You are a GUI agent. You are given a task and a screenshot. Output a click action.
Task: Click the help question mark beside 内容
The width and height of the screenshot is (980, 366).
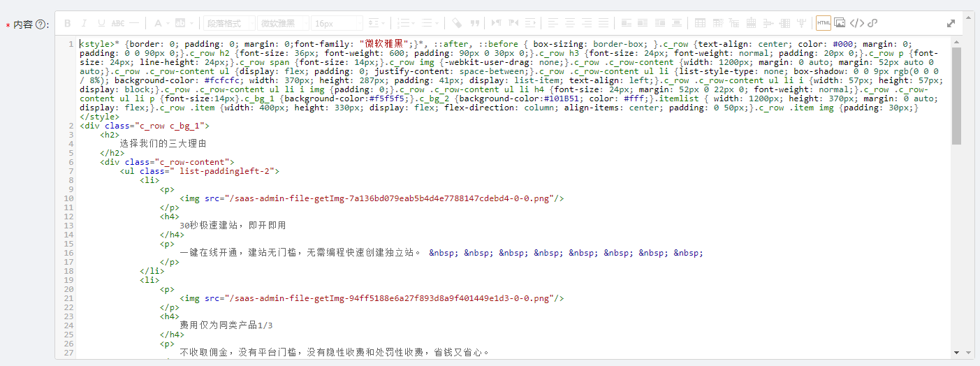tap(41, 24)
